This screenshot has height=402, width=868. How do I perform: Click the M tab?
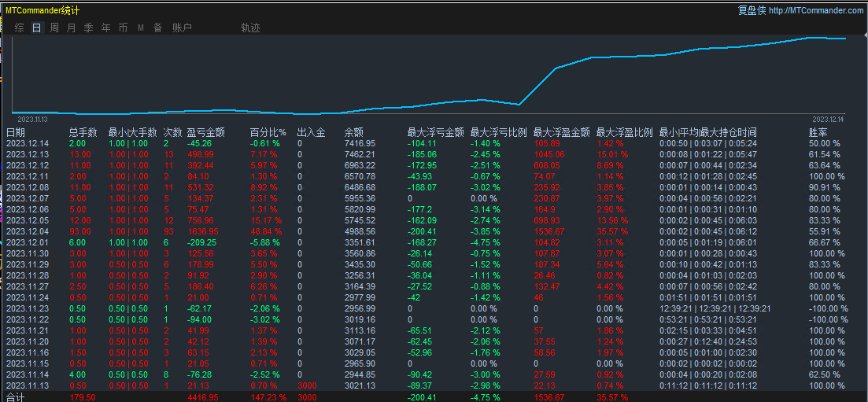click(x=141, y=28)
